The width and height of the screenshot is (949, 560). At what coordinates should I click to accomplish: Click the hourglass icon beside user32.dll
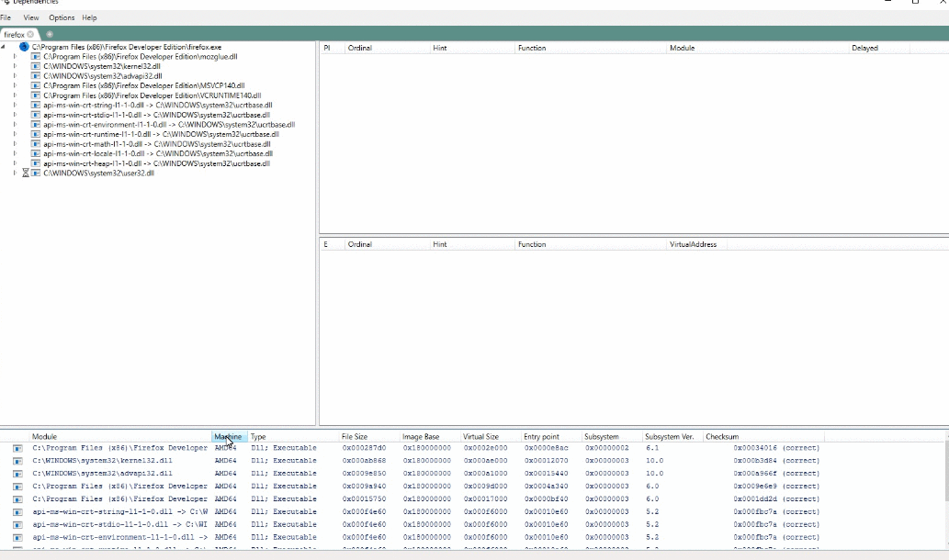point(26,173)
